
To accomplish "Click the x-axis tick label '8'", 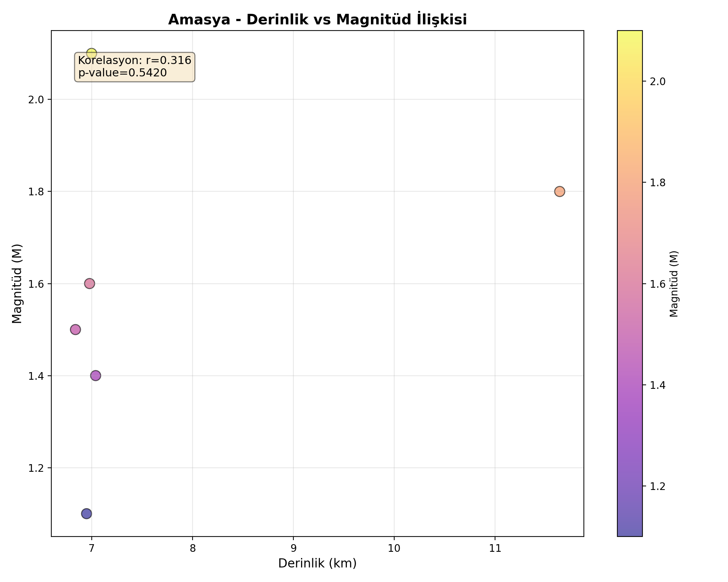I will (193, 548).
